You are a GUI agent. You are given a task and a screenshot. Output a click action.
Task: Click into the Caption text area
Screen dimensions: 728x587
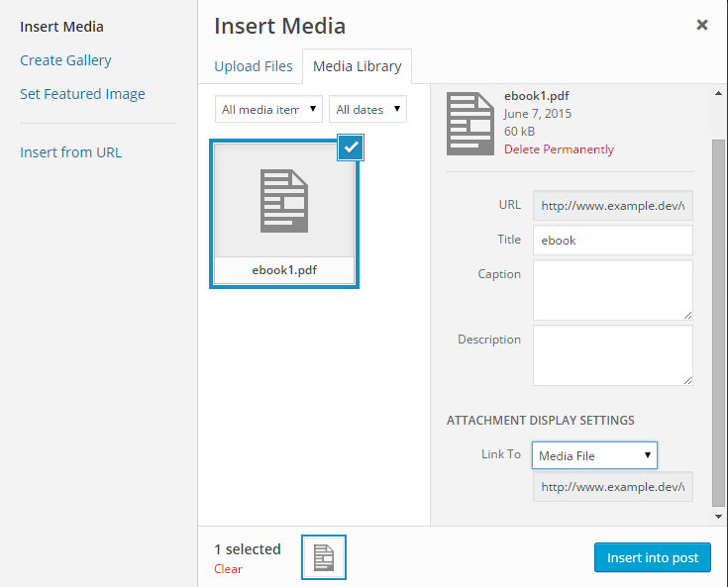tap(613, 290)
